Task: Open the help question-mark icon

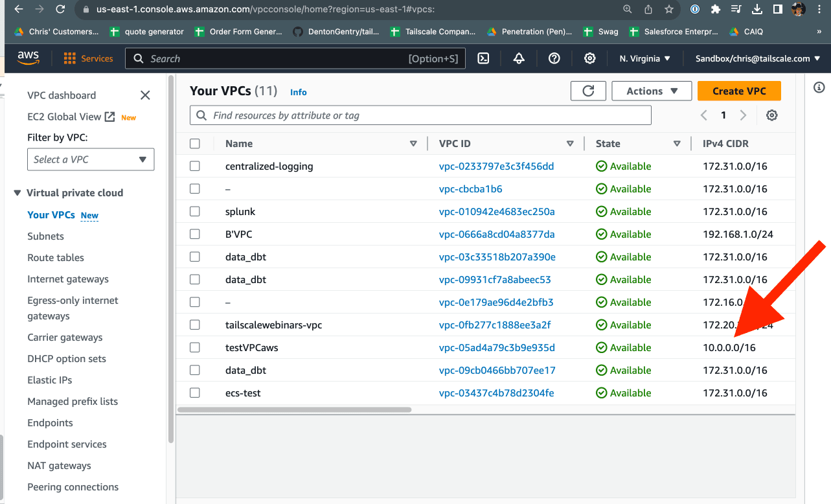Action: point(554,58)
